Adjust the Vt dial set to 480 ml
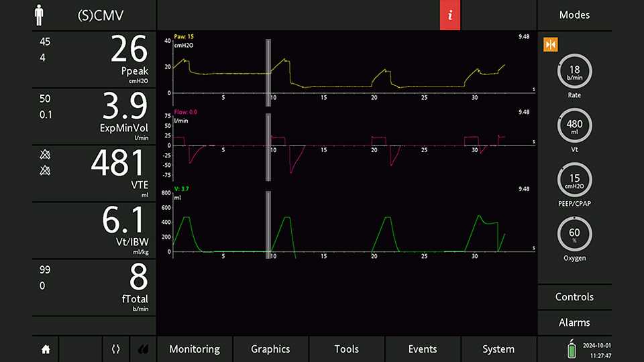Viewport: 644px width, 362px height. (x=574, y=125)
